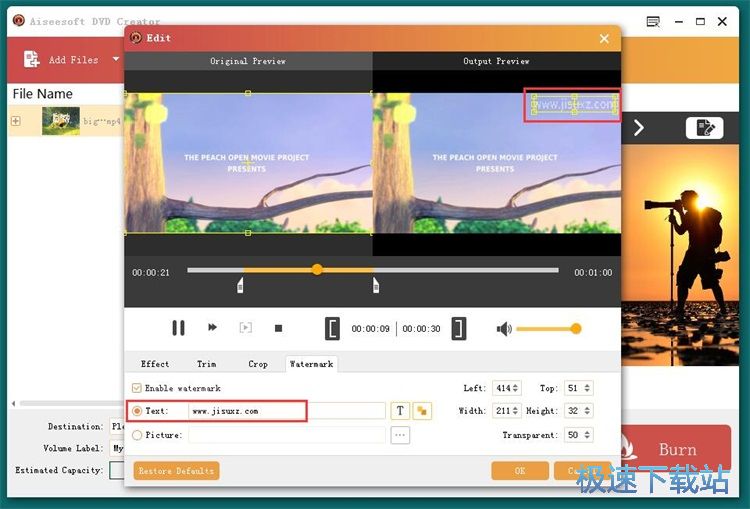Click the Picture path input field
750x509 pixels.
pos(287,435)
